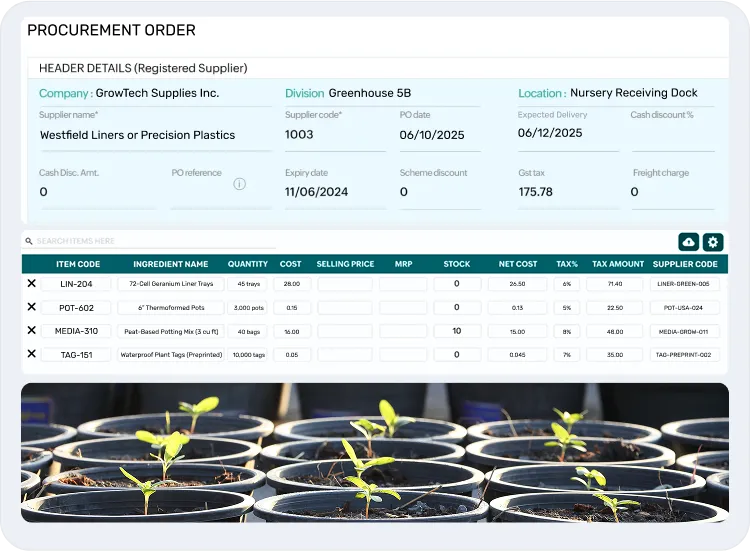Click the empty Cash discount % field
This screenshot has width=750, height=551.
673,136
